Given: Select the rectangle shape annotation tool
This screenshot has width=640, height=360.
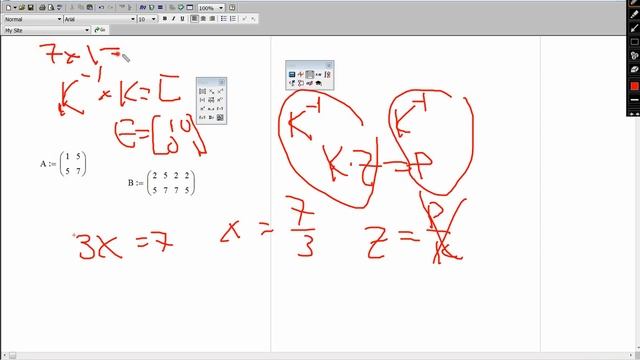Looking at the screenshot, I should coord(634,42).
